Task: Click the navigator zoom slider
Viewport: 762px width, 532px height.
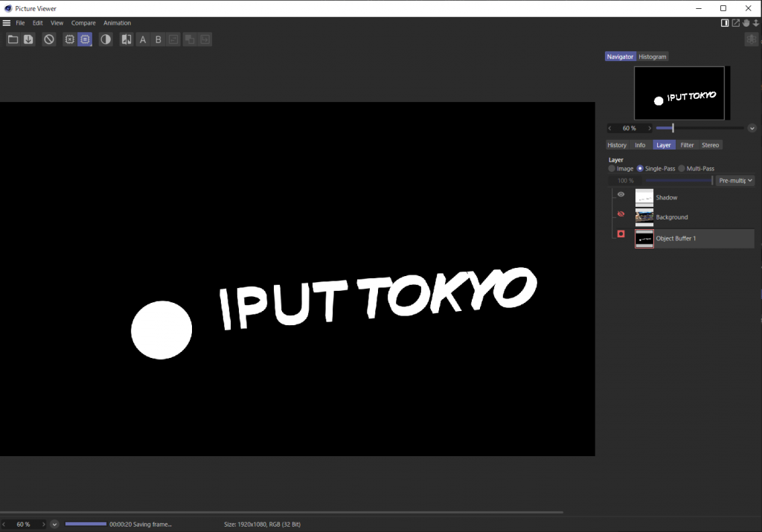Action: point(699,128)
